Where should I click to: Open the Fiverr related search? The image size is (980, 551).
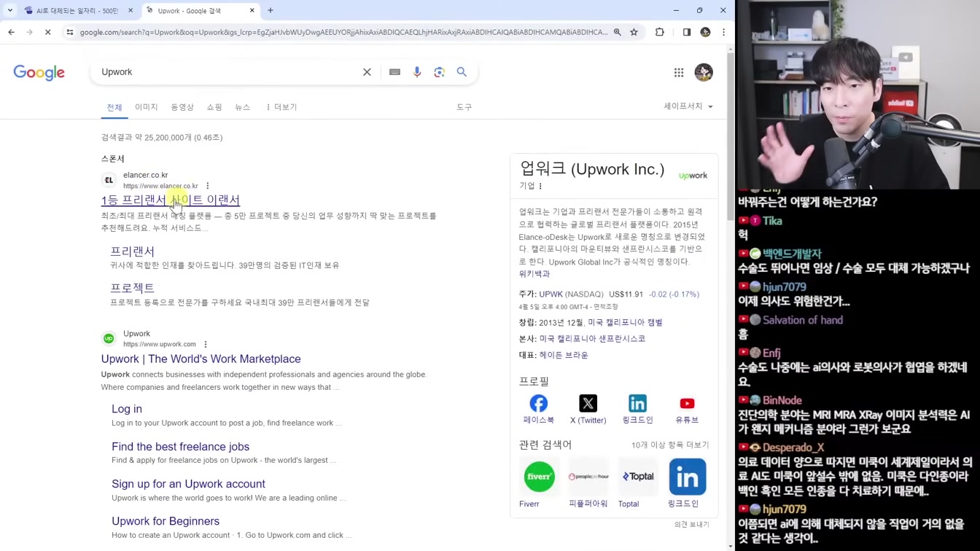point(540,482)
